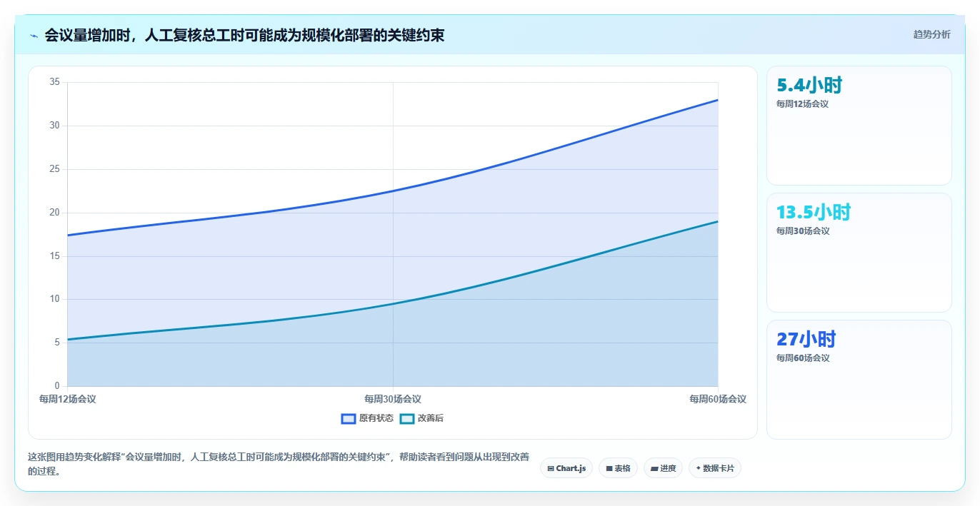Screen dimensions: 980x506
Task: Click the 改善后 line endpoint at 每周60场会议
Action: tap(718, 221)
